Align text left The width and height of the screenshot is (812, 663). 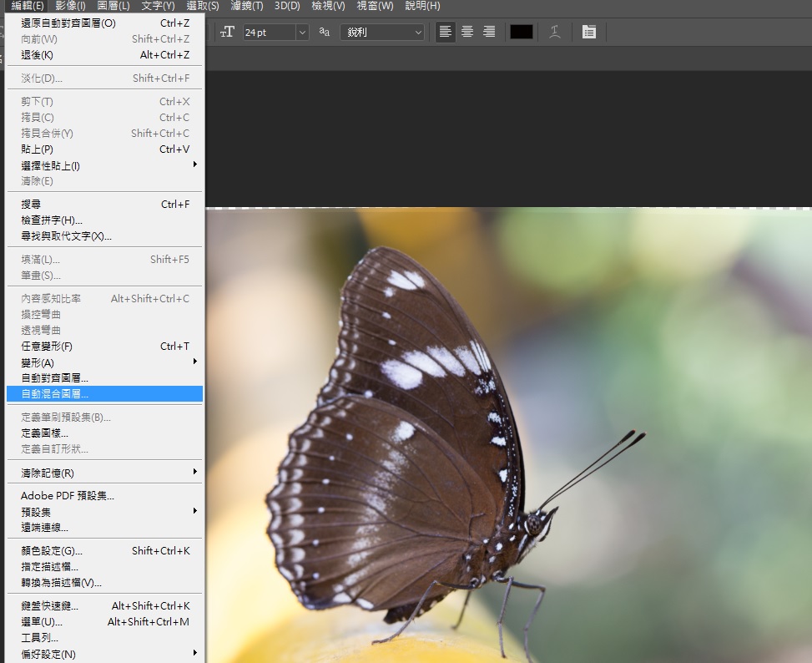click(445, 32)
